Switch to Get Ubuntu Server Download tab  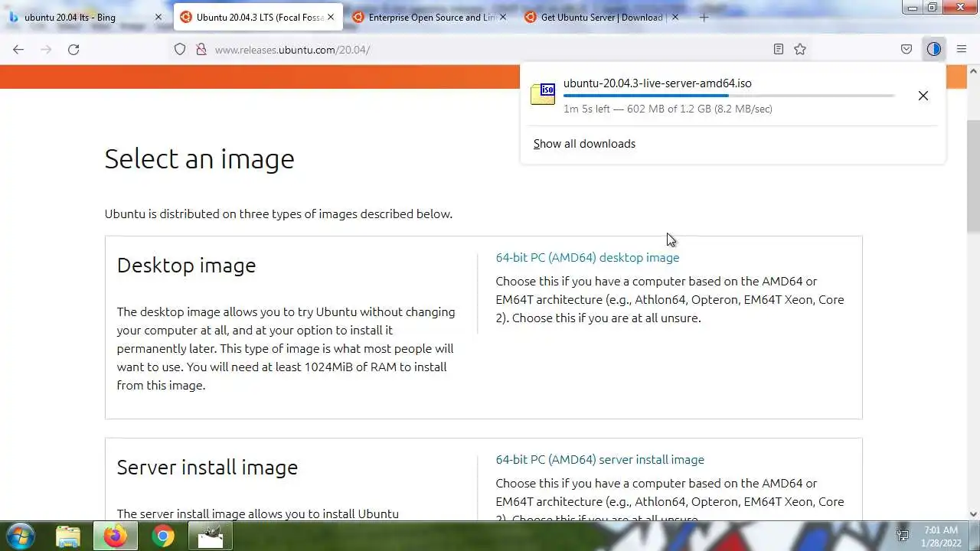tap(601, 17)
